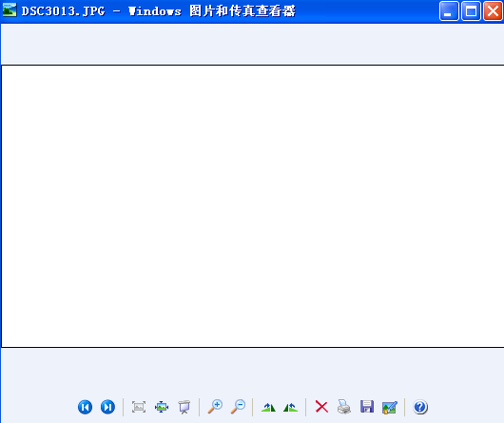This screenshot has height=423, width=504.
Task: Rotate the image counterclockwise
Action: [291, 407]
